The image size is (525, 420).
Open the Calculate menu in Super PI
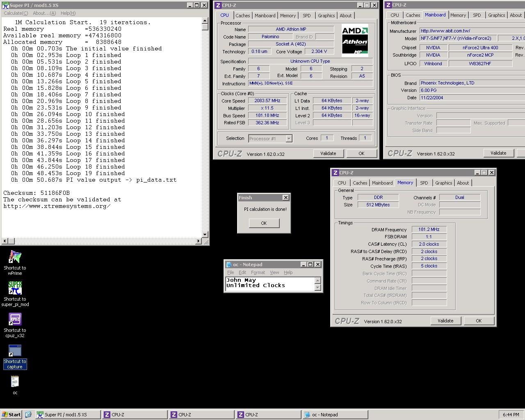(x=16, y=13)
